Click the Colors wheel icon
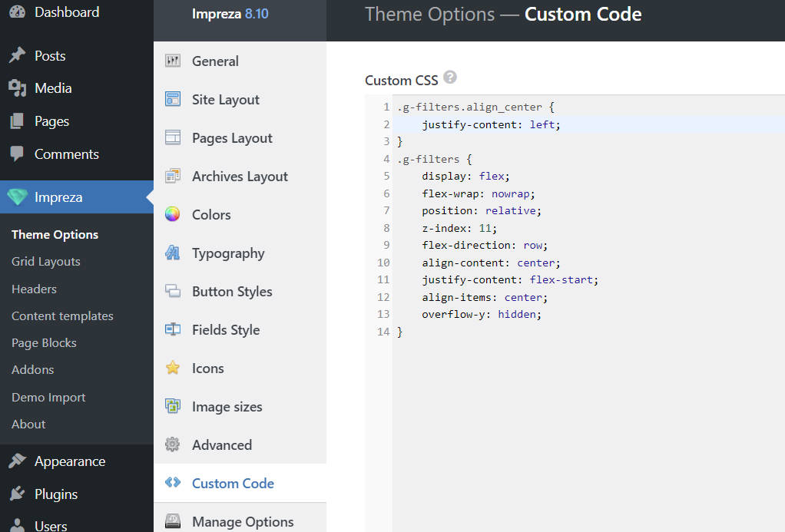This screenshot has width=785, height=532. [x=173, y=214]
